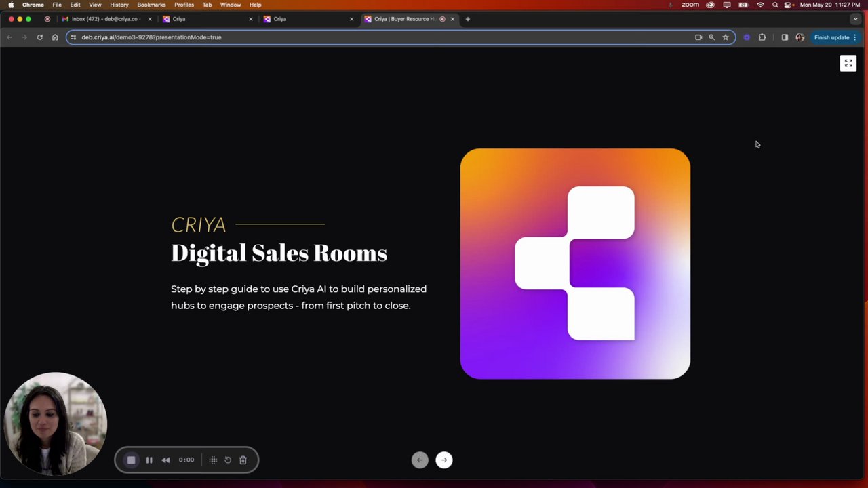Open a new browser tab
Image resolution: width=868 pixels, height=488 pixels.
tap(467, 19)
